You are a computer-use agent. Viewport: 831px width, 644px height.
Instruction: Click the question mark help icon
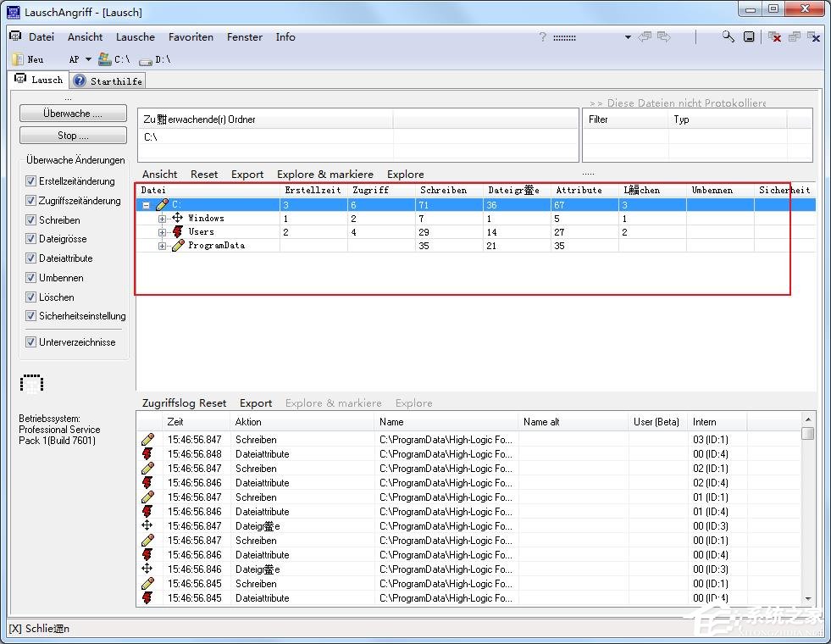(x=543, y=37)
